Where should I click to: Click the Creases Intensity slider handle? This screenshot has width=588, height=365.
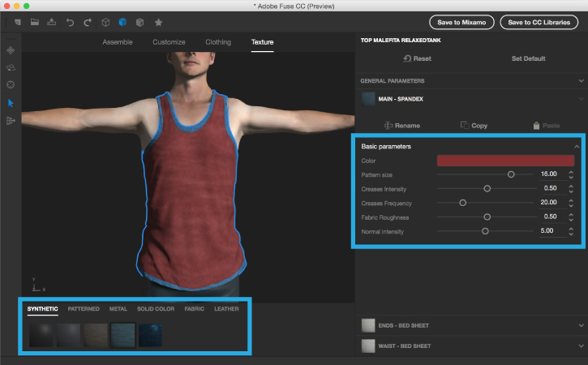click(487, 189)
